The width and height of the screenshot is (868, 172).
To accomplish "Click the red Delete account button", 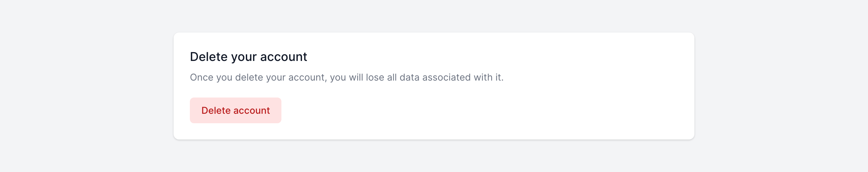I will (235, 110).
